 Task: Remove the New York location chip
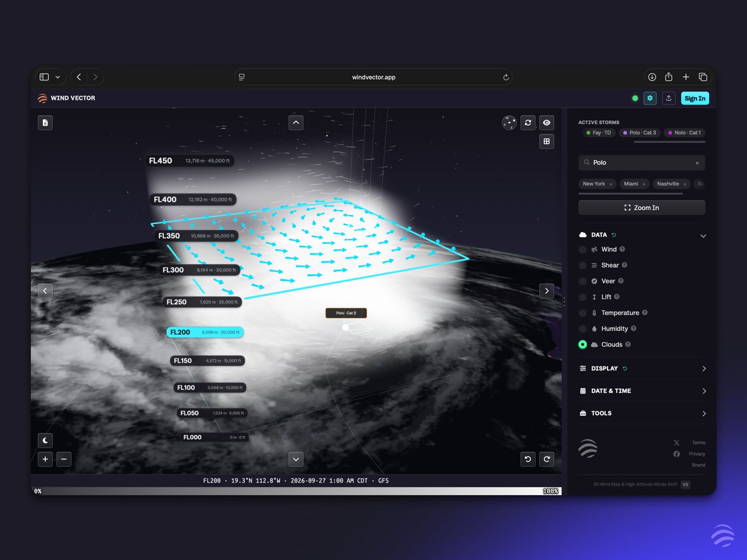coord(611,184)
